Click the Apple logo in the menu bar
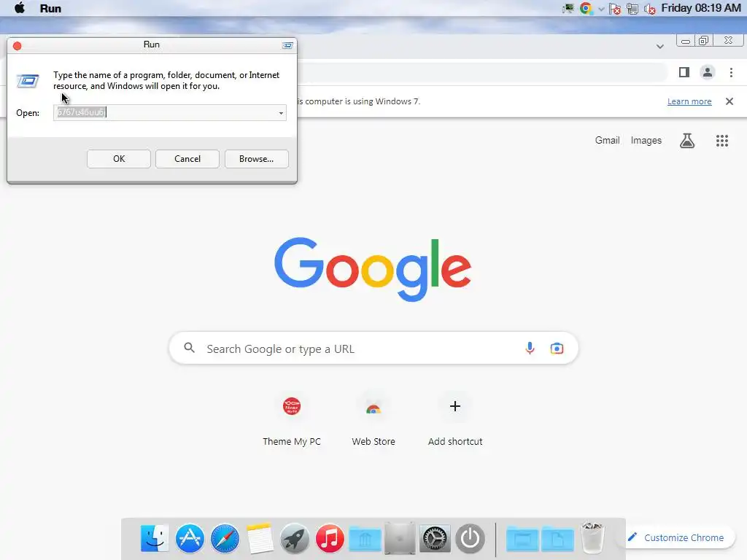747x560 pixels. click(20, 8)
